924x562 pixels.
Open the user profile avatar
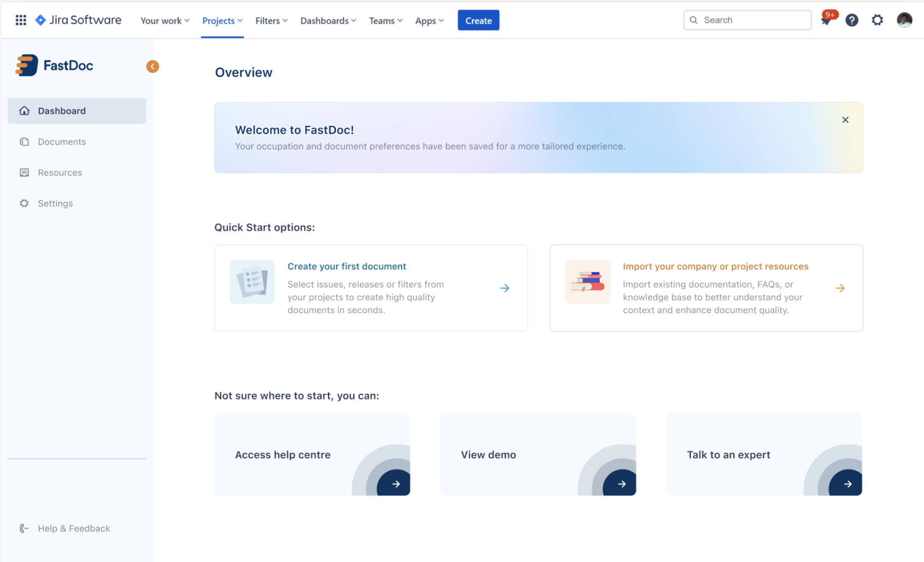point(904,20)
